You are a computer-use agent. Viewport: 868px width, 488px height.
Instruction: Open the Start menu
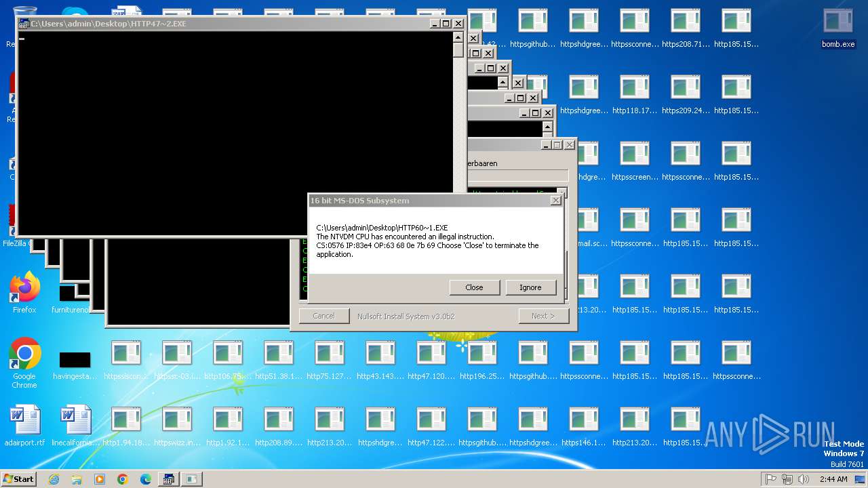coord(18,479)
